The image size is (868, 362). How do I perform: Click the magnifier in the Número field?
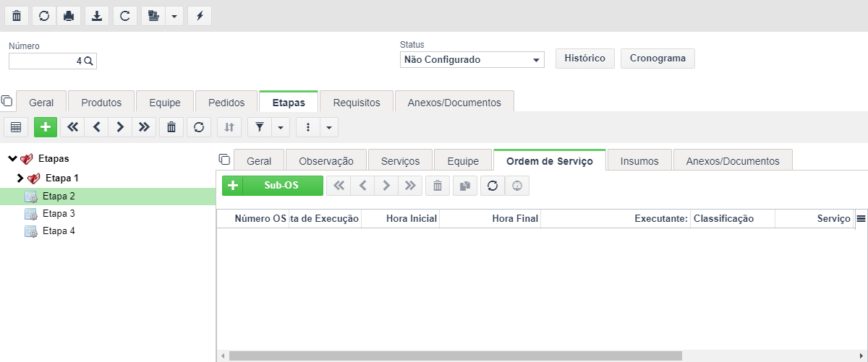pyautogui.click(x=88, y=61)
